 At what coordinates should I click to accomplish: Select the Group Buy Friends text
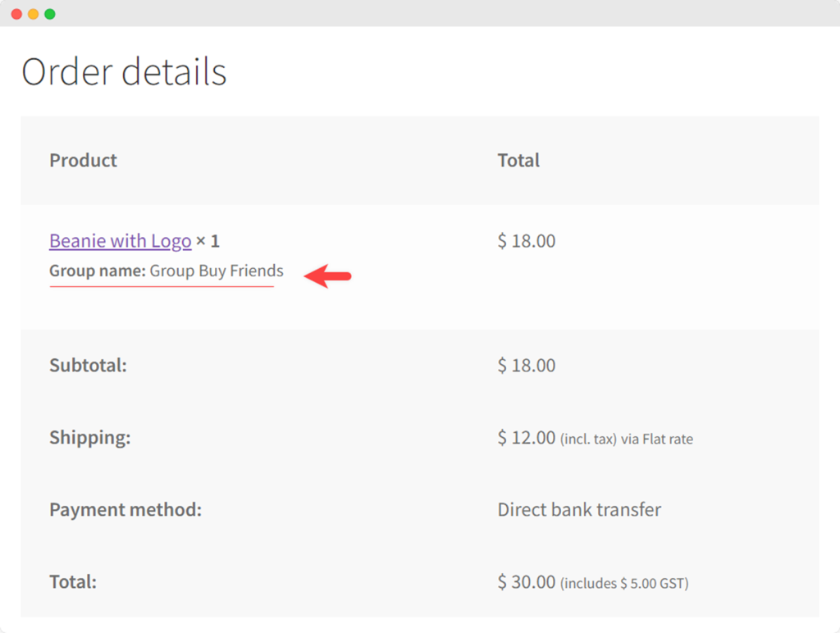pos(217,271)
